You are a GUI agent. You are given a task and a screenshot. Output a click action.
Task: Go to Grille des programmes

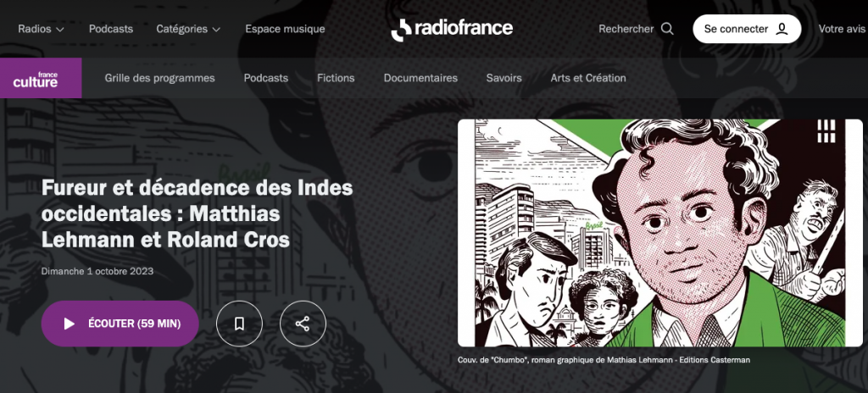point(159,78)
